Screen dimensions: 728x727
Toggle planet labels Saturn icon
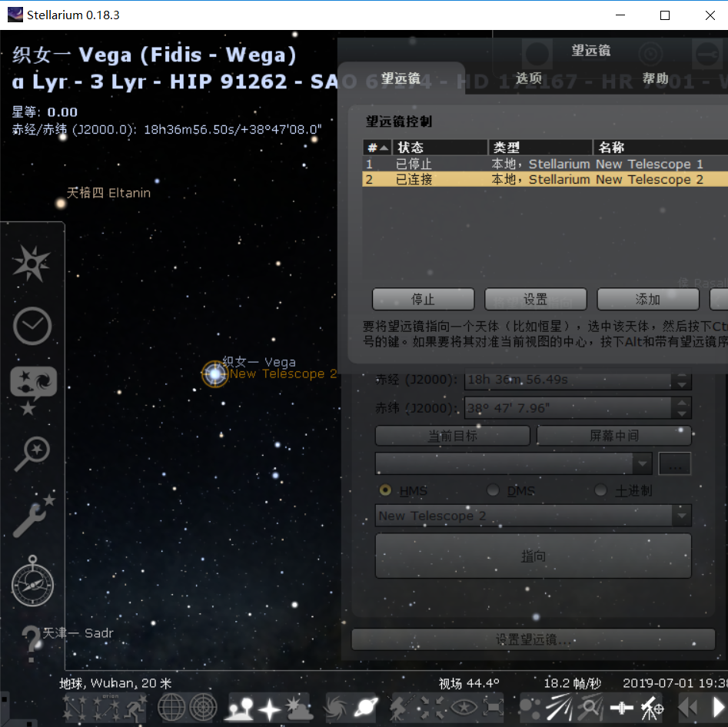[x=366, y=708]
